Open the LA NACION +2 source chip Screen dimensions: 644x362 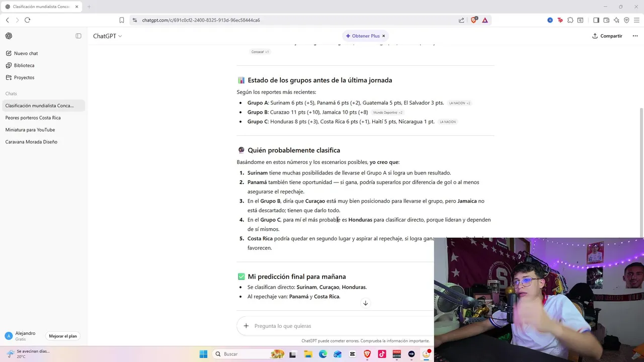460,103
